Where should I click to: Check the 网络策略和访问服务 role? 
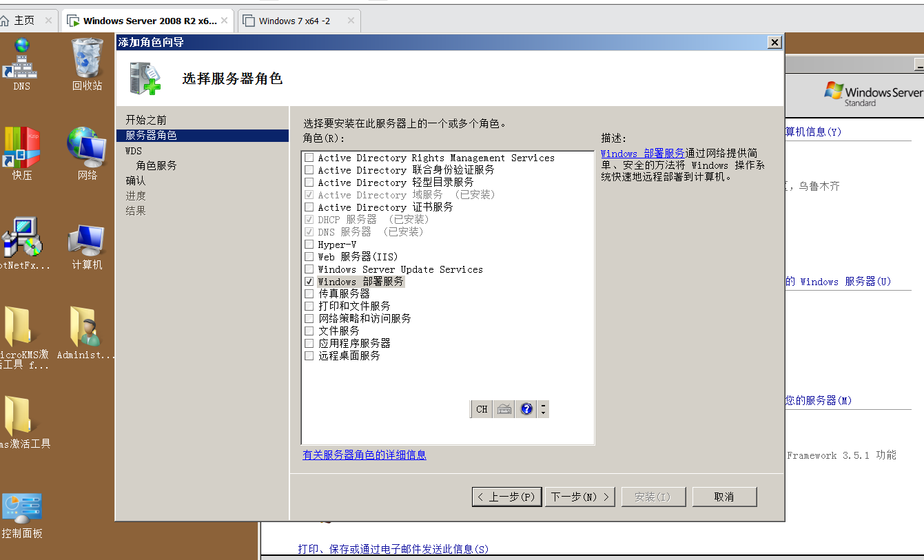(x=309, y=319)
